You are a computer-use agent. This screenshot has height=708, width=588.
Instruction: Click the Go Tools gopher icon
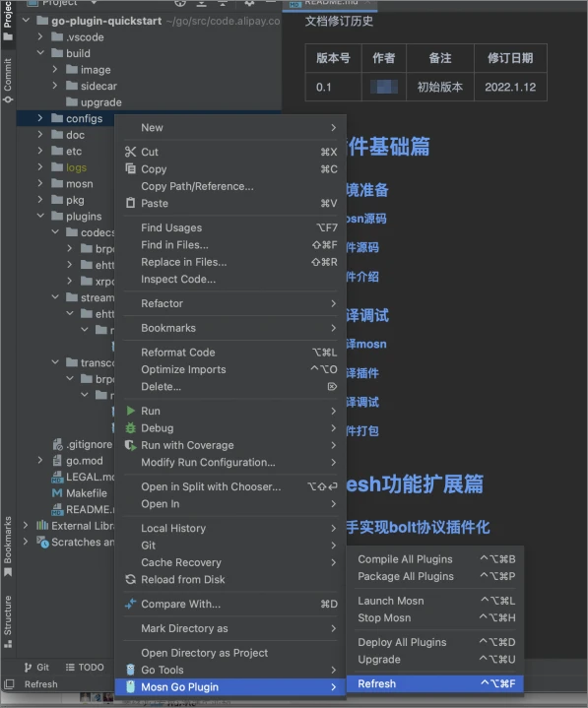click(x=131, y=670)
